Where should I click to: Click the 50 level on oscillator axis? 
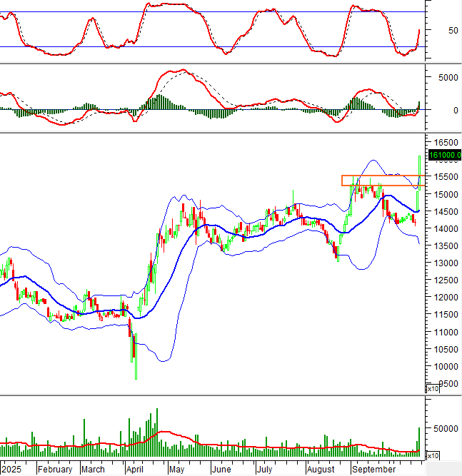(433, 31)
